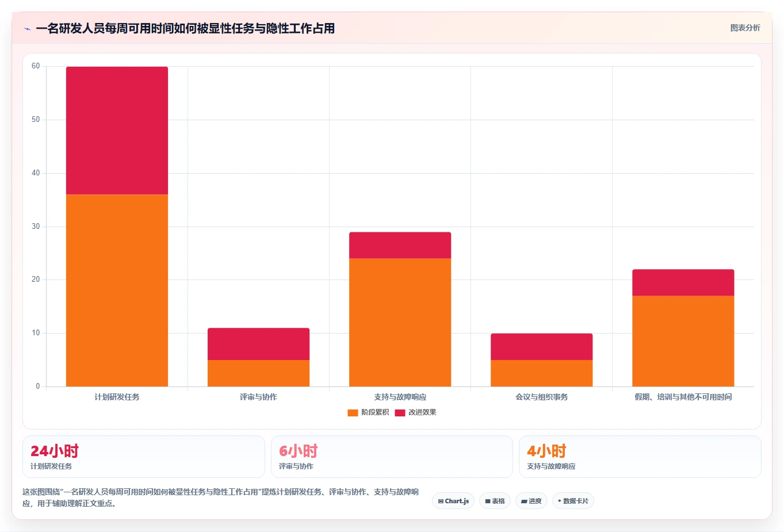Click the 评审与协作 x-axis label
784x532 pixels.
pyautogui.click(x=258, y=397)
